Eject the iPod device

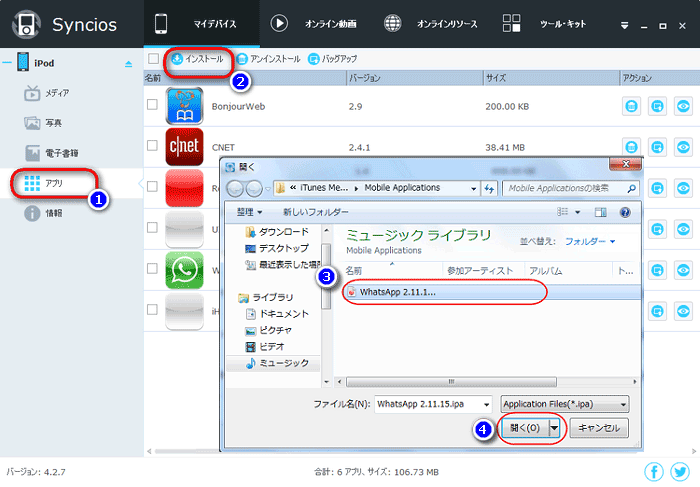[x=129, y=64]
